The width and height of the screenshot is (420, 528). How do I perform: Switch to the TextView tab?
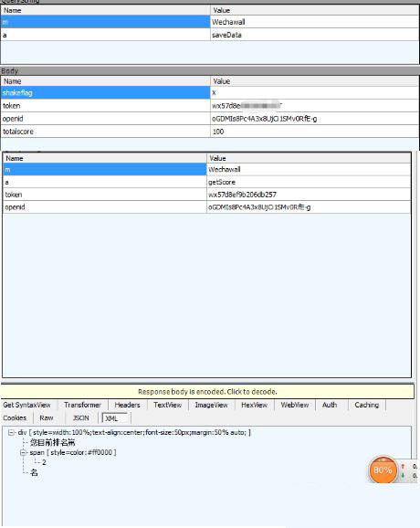168,405
